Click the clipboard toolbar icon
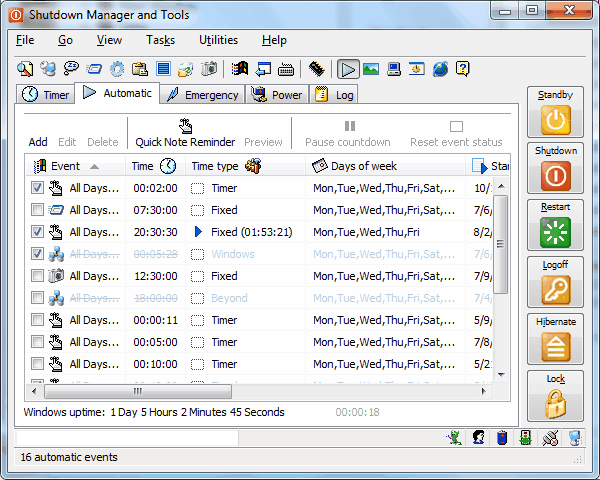This screenshot has width=600, height=480. (x=140, y=69)
